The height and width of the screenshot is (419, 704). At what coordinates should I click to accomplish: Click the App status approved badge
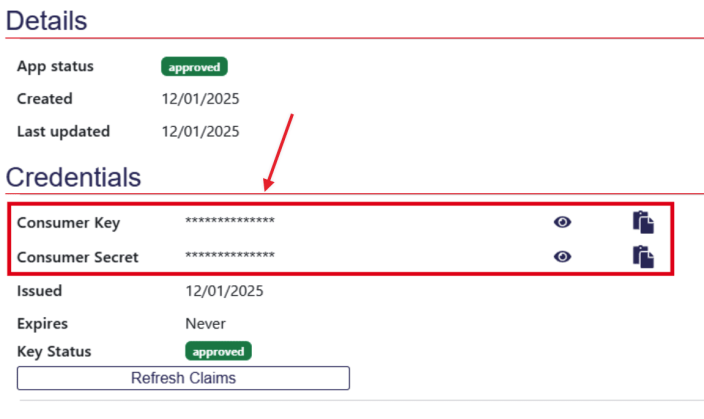[195, 67]
